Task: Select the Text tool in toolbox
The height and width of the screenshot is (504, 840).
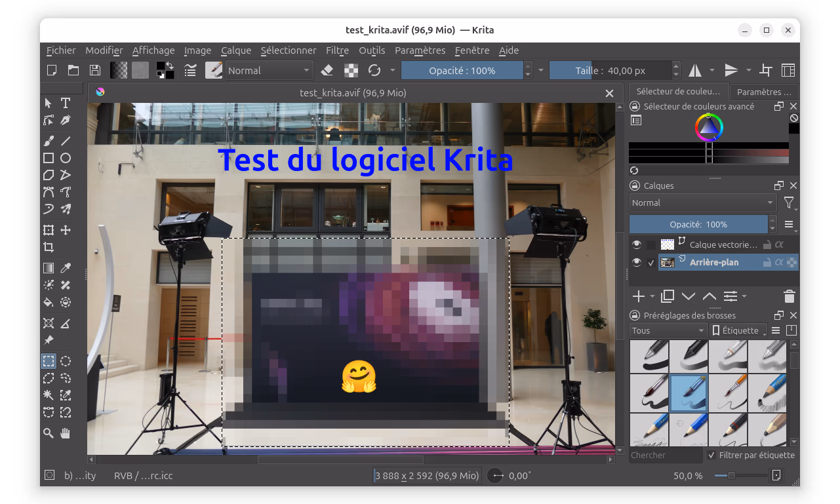Action: point(66,103)
